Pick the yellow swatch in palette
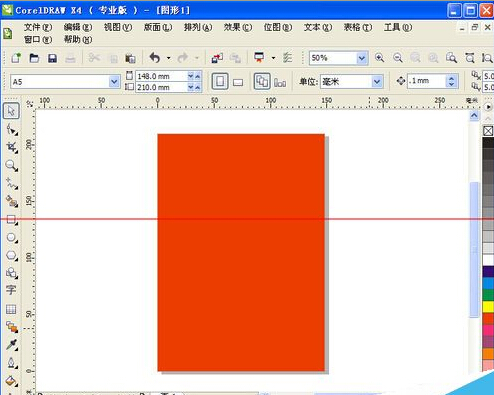 coord(488,307)
